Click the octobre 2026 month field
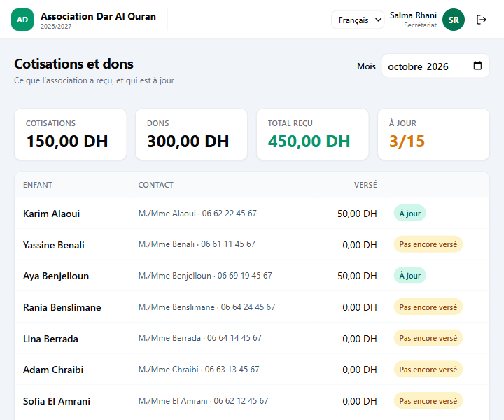This screenshot has height=420, width=504. [435, 66]
